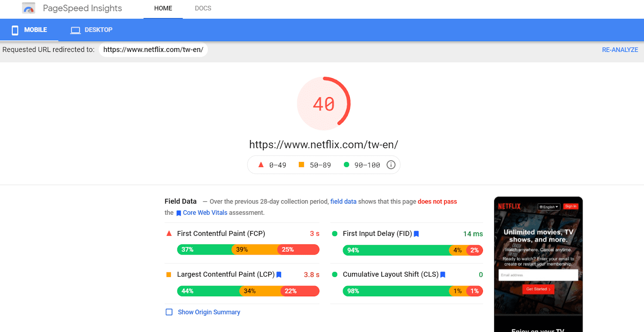Click the First Input Delay (FID) label

[x=377, y=234]
